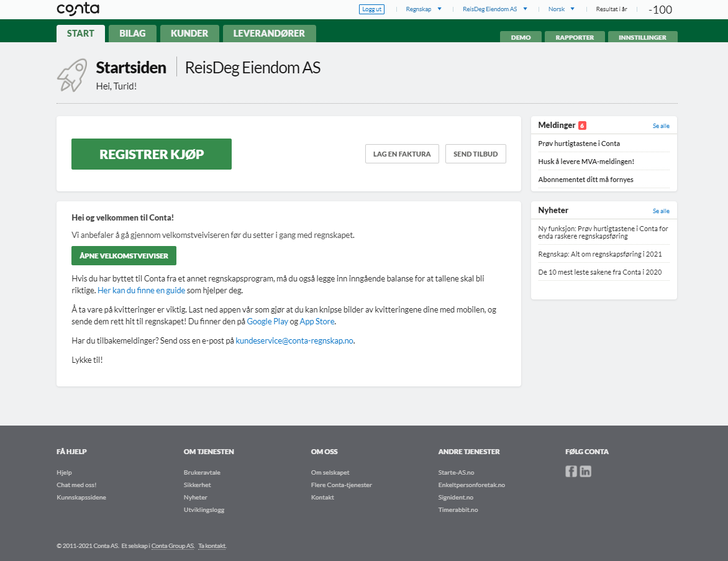This screenshot has height=561, width=728.
Task: Open the Utviklingslogg link
Action: (x=204, y=510)
